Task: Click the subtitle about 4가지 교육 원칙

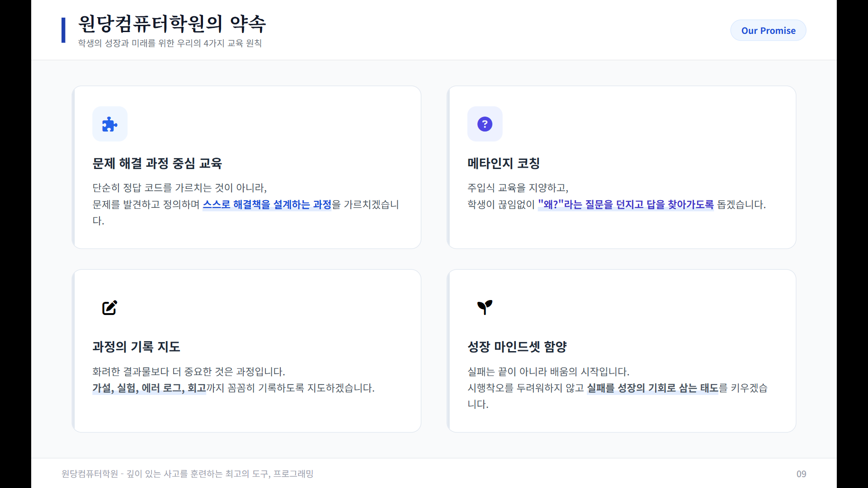Action: tap(170, 43)
